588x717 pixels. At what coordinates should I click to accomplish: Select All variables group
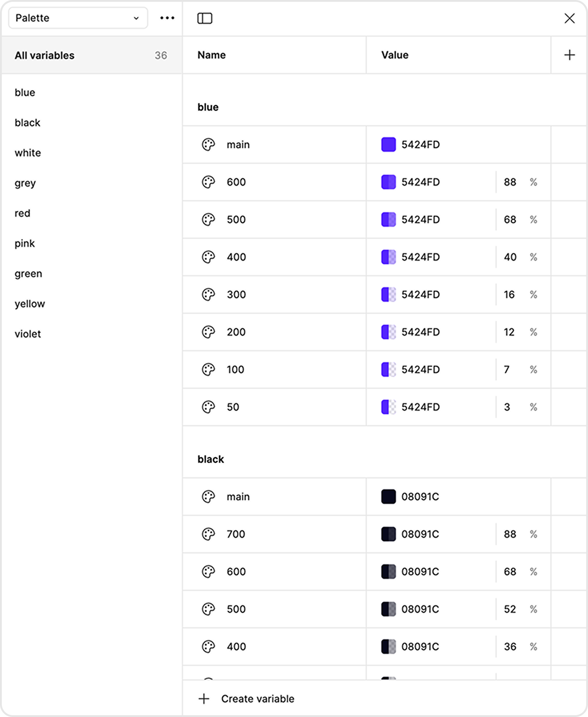[x=91, y=55]
